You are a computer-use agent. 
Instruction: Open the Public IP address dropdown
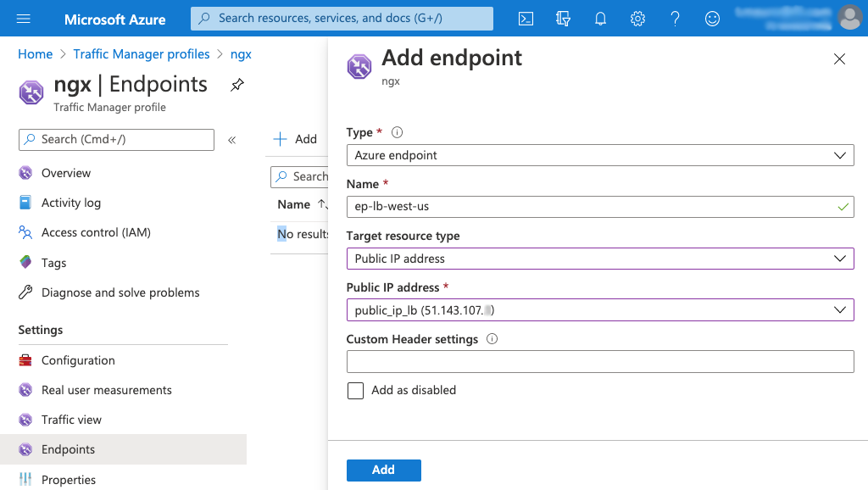click(x=600, y=310)
